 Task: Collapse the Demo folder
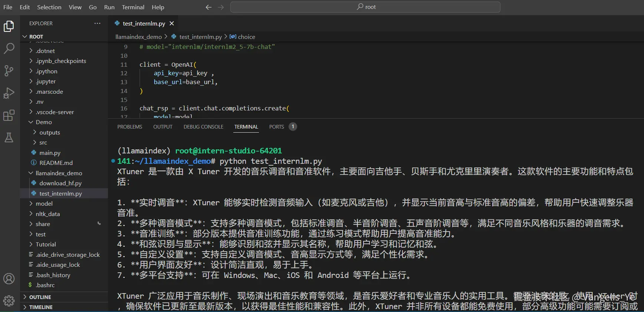tap(31, 122)
